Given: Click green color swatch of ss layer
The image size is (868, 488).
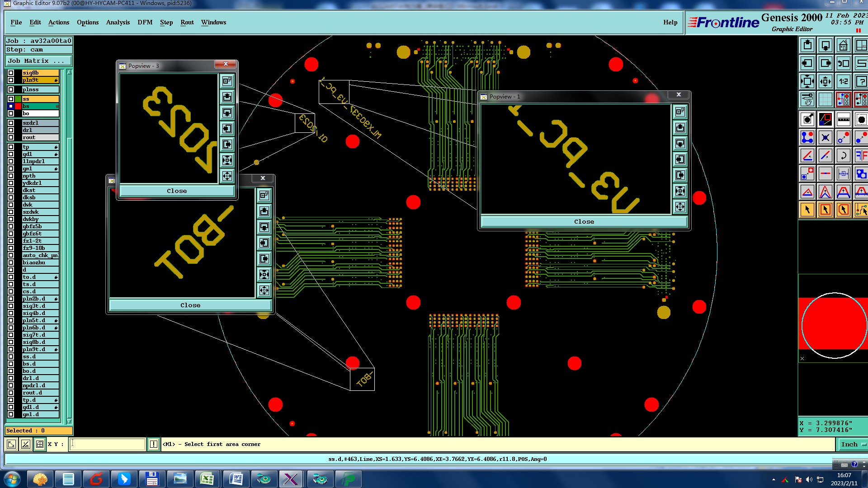Looking at the screenshot, I should [18, 99].
